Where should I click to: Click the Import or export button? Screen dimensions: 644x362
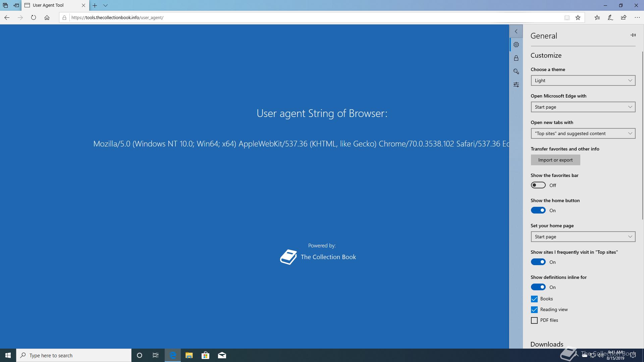(555, 160)
